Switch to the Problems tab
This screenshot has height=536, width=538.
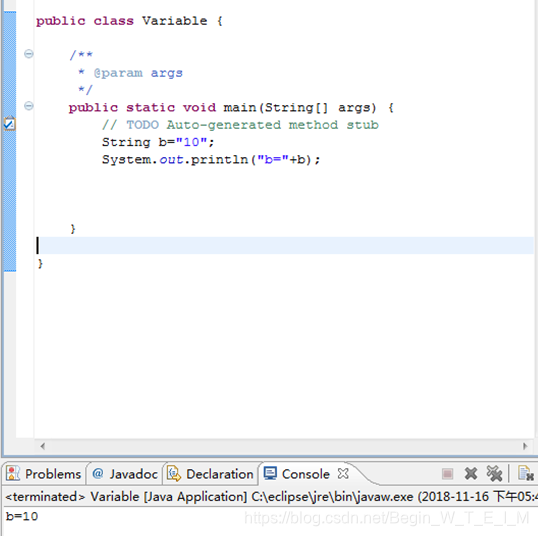click(x=44, y=474)
